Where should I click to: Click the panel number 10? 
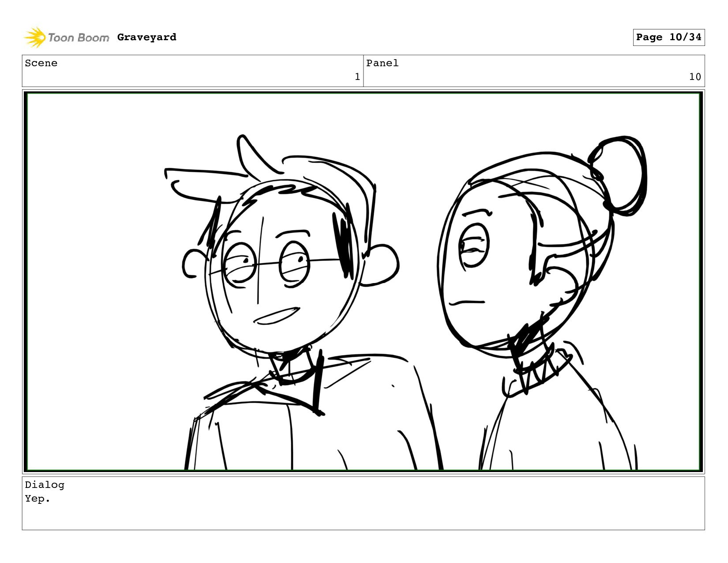(695, 77)
